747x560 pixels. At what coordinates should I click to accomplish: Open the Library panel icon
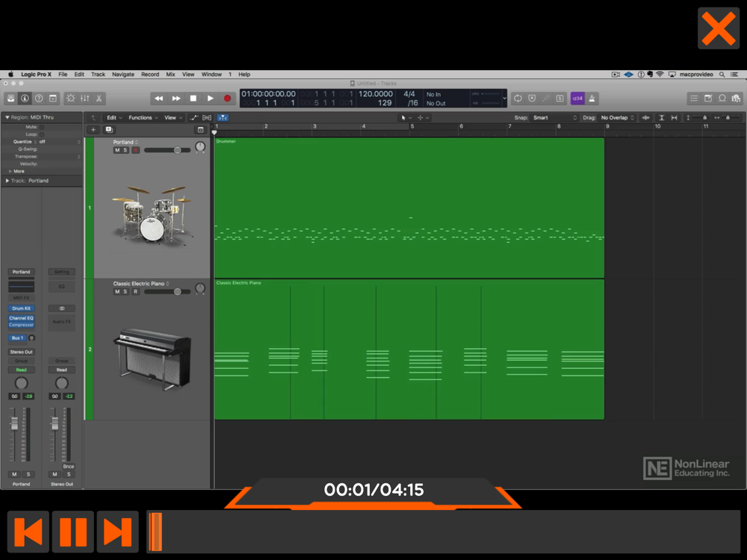click(11, 99)
